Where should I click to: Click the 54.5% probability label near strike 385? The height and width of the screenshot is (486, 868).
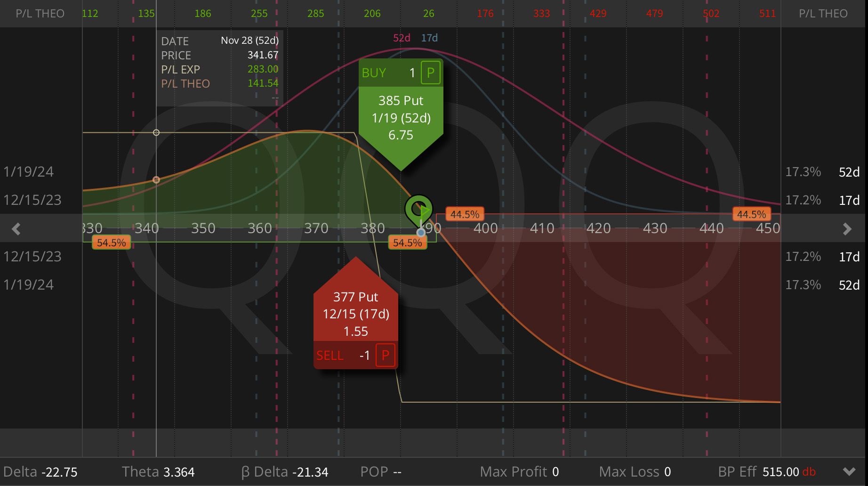tap(407, 243)
